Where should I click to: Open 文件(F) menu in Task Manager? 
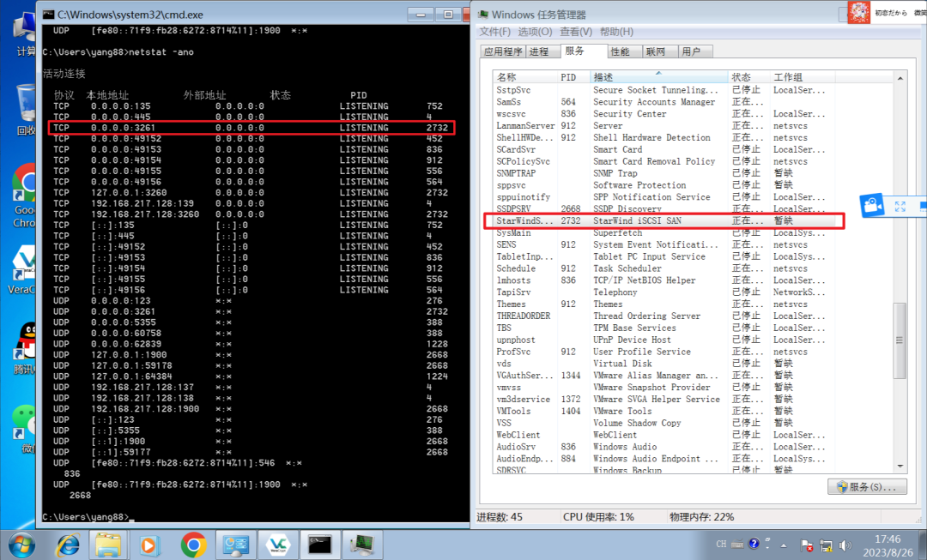click(x=495, y=32)
